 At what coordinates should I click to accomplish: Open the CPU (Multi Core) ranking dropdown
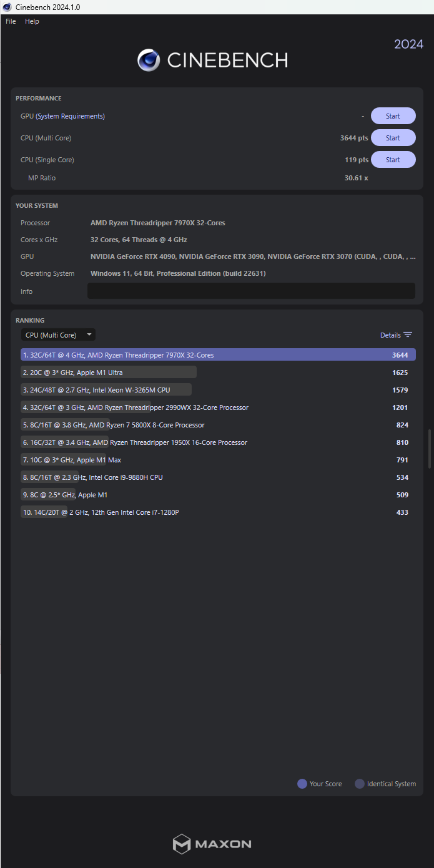(58, 335)
